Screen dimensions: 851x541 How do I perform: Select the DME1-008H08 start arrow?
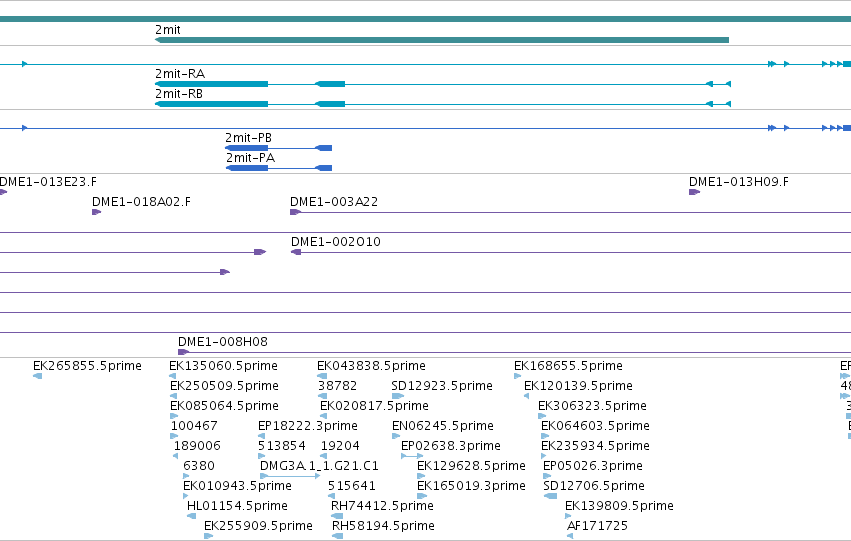(183, 352)
